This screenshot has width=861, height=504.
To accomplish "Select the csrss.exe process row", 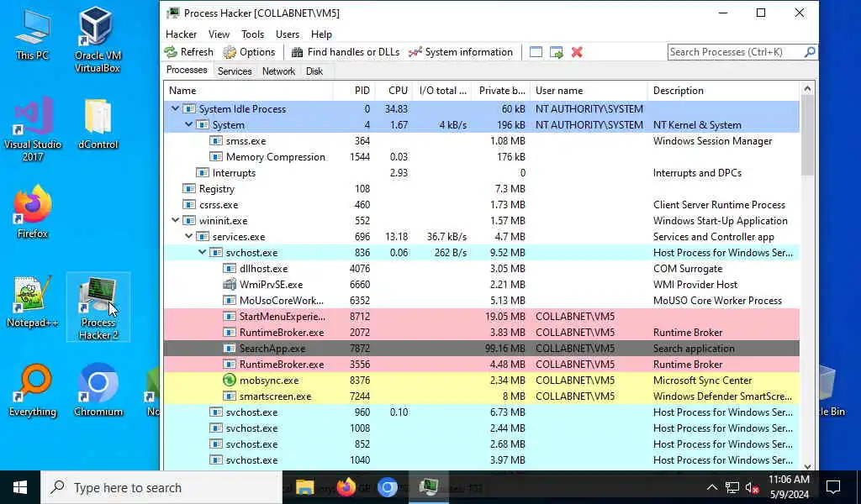I will (x=482, y=205).
